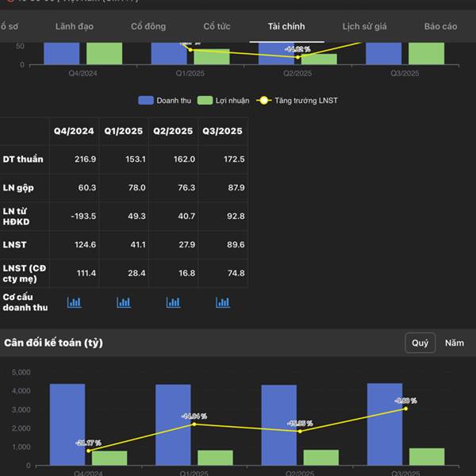Click the yellow growth point for Q2/2025 balance chart
Viewport: 476px width, 476px height.
tap(300, 432)
